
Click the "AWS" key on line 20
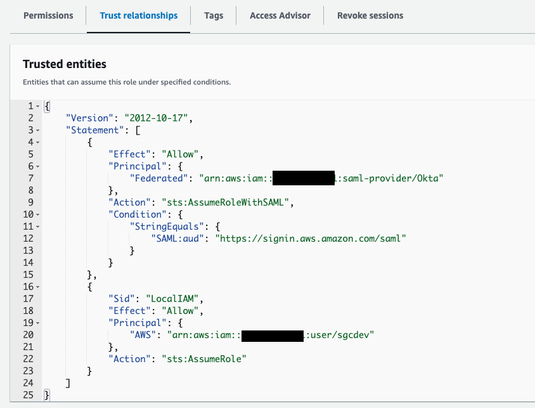[143, 335]
